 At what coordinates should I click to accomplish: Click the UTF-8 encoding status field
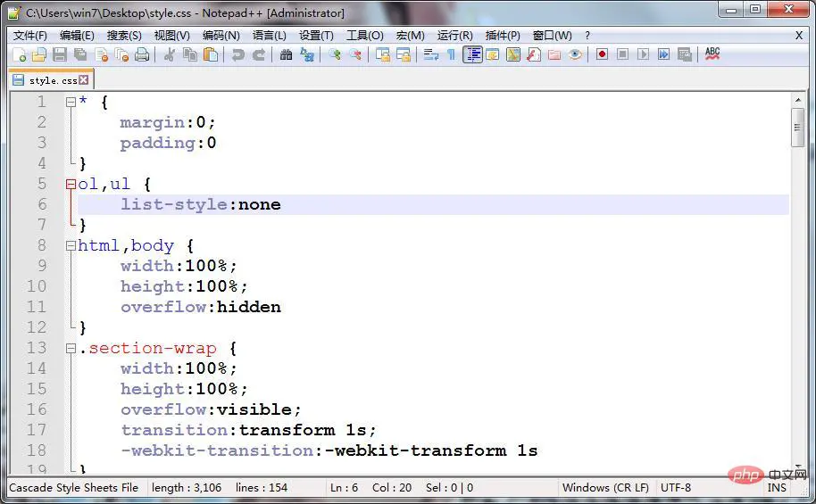[x=676, y=488]
